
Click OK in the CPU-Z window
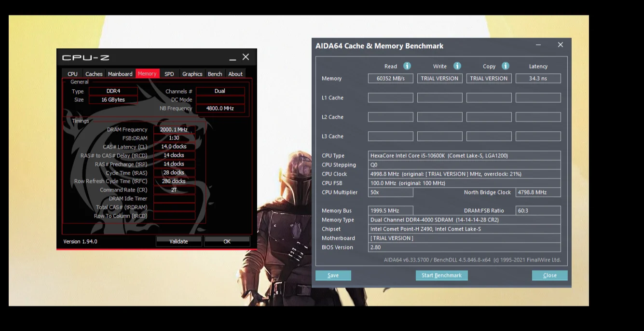[x=227, y=241]
